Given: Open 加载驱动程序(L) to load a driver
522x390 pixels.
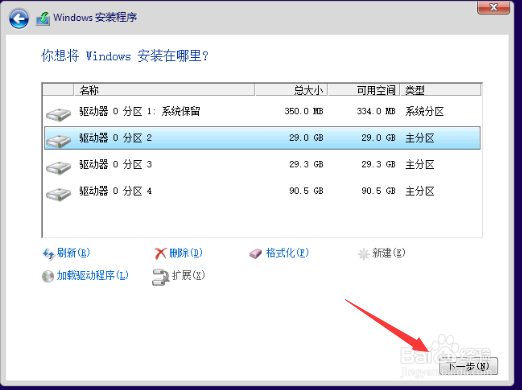Looking at the screenshot, I should coord(92,275).
